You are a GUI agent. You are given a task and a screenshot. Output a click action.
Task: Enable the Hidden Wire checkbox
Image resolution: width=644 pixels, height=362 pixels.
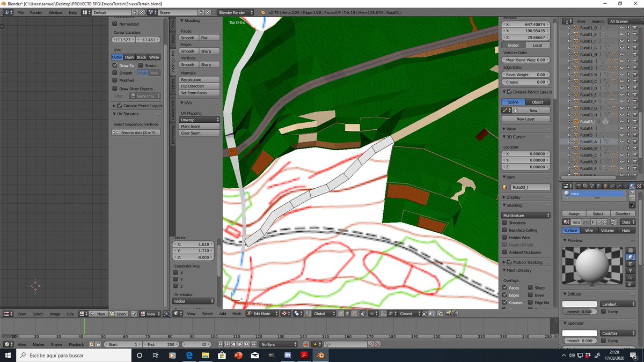tap(504, 238)
